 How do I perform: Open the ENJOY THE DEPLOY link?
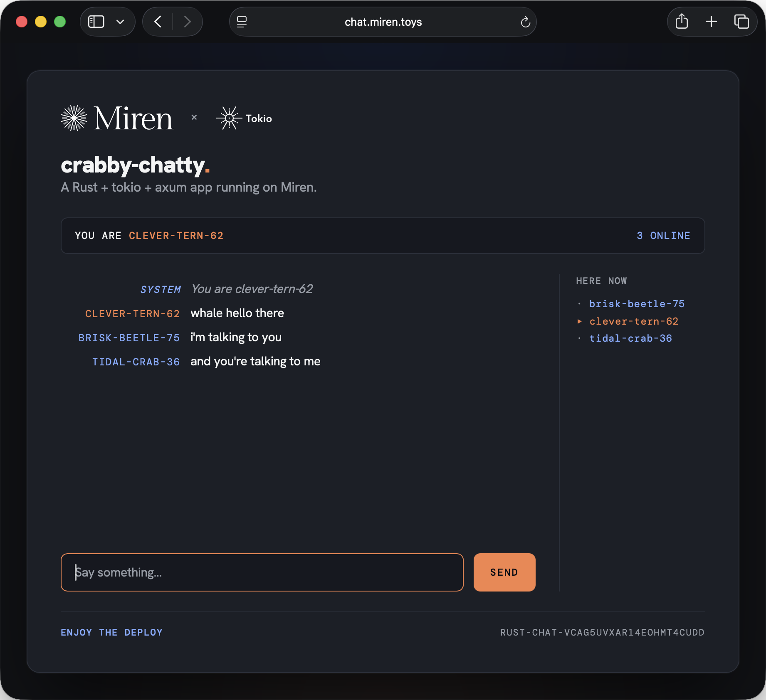click(x=111, y=632)
